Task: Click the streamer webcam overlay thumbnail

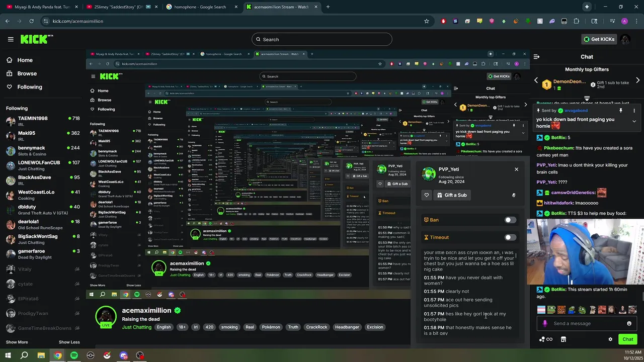Action: 585,252
